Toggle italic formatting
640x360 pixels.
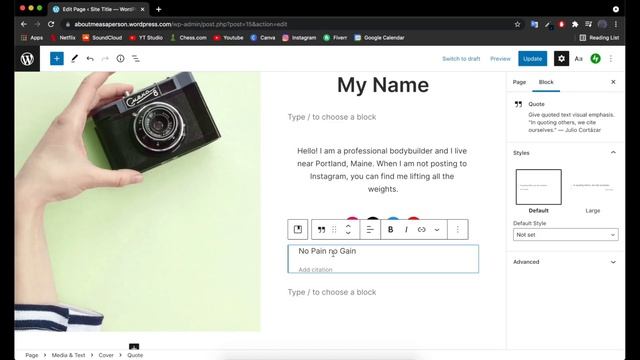(406, 230)
